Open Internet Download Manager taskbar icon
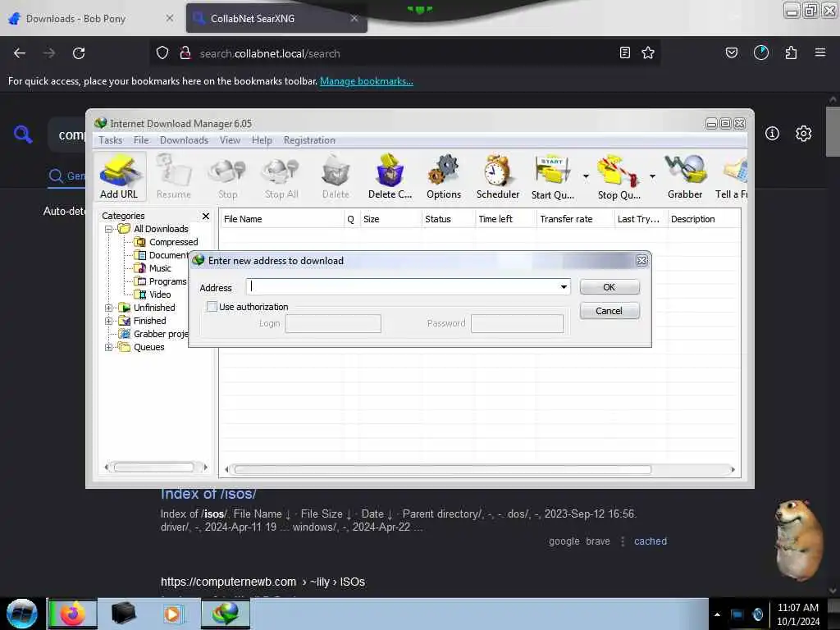 (x=225, y=614)
